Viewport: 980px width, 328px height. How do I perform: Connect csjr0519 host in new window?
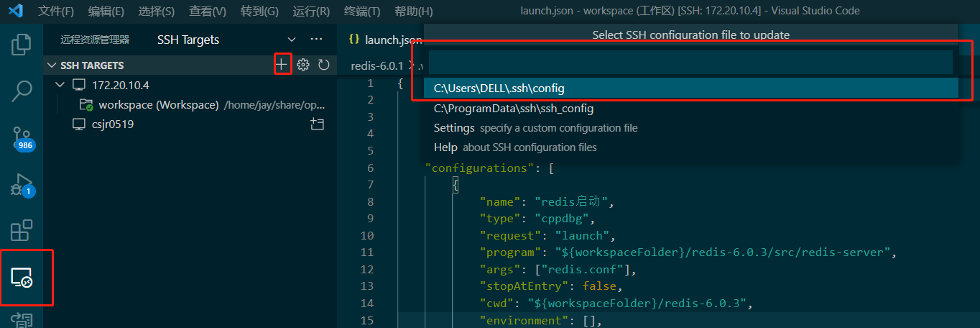pyautogui.click(x=317, y=124)
